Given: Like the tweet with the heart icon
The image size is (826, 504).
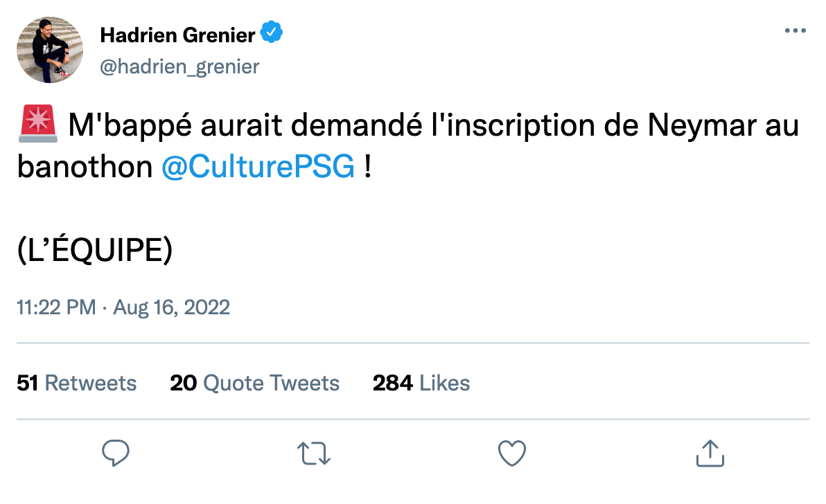Looking at the screenshot, I should click(x=512, y=453).
